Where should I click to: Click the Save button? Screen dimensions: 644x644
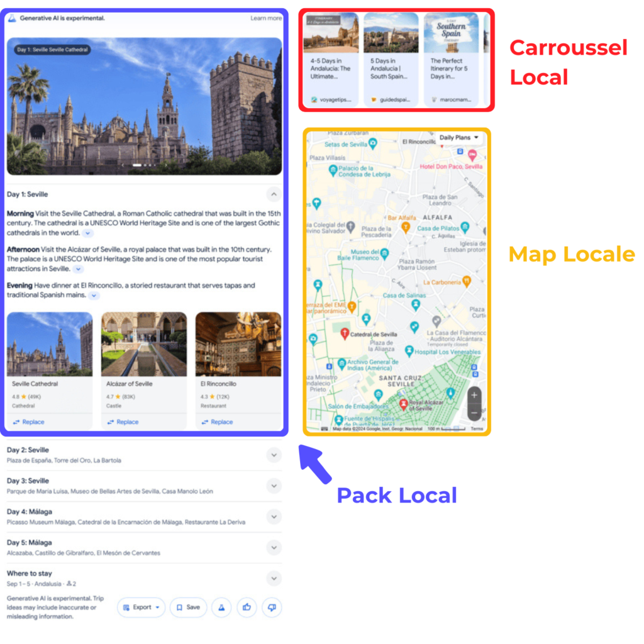tap(188, 607)
